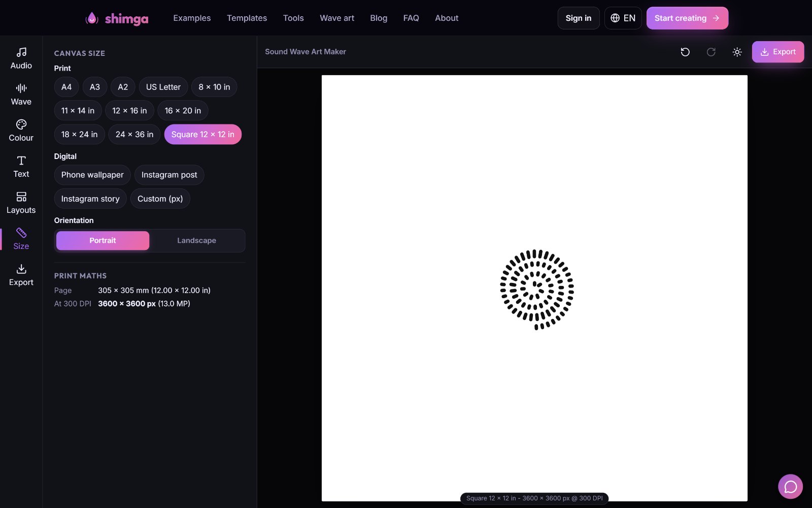Open Examples in top navigation

pos(192,18)
